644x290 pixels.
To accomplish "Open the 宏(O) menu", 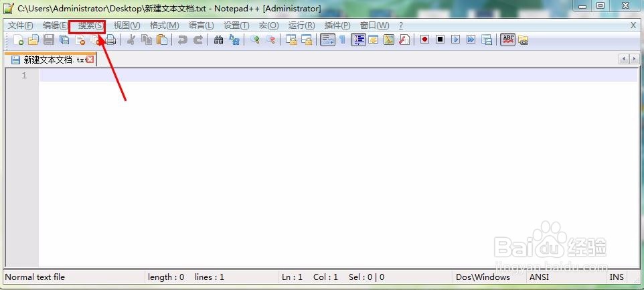I will [x=269, y=25].
